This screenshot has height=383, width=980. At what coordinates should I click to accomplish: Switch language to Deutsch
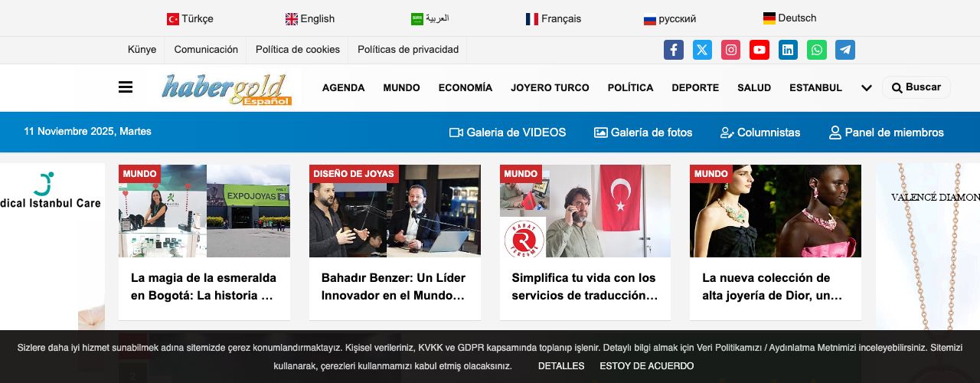coord(789,18)
